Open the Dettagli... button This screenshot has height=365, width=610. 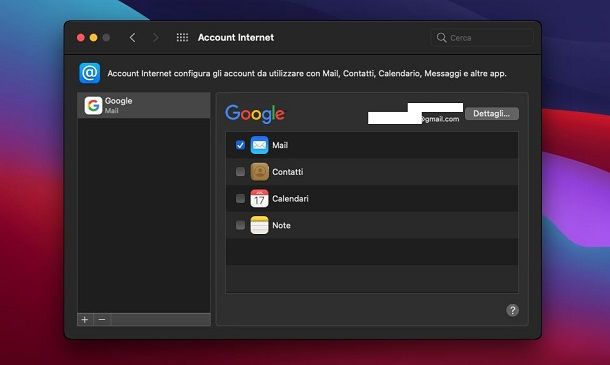pyautogui.click(x=492, y=114)
